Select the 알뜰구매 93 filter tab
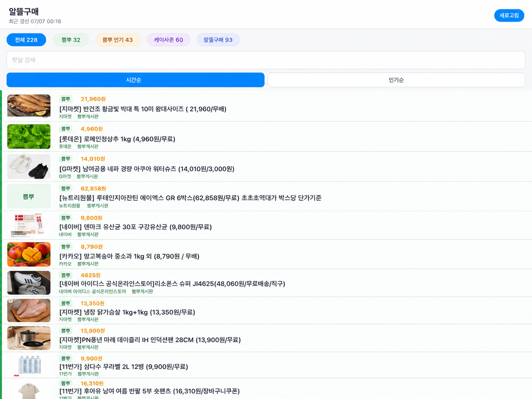This screenshot has height=399, width=532. coord(218,40)
